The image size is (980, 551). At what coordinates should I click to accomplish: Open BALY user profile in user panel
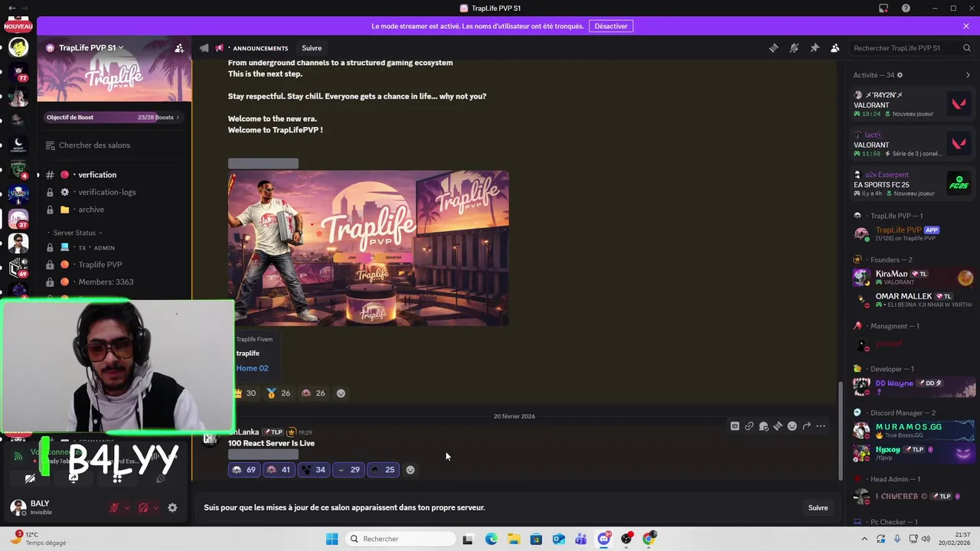[54, 507]
